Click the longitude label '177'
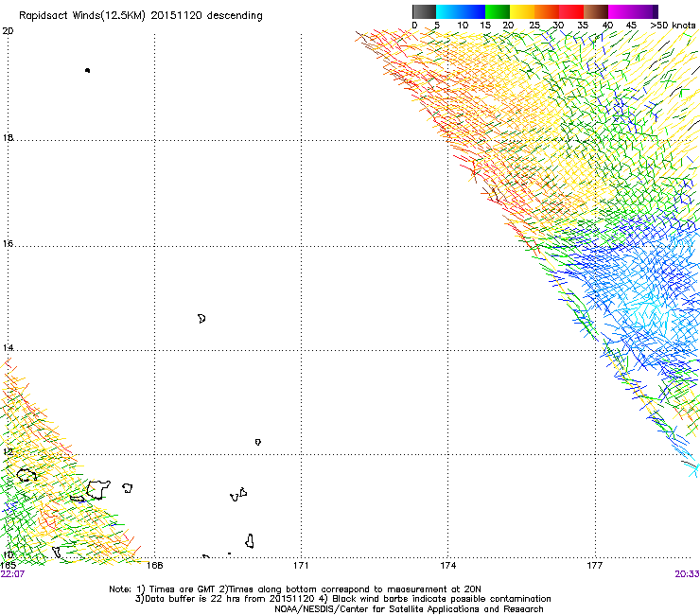Viewport: 700px width, 615px height. click(x=595, y=566)
